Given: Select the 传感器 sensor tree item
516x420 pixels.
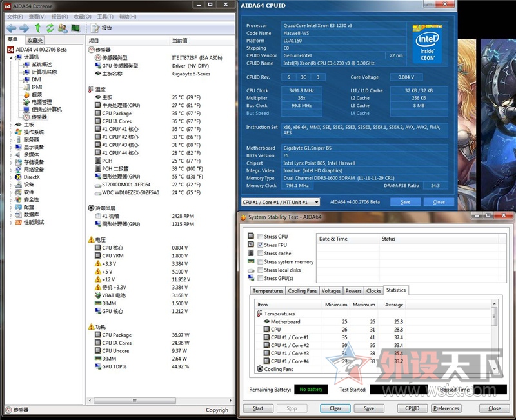Looking at the screenshot, I should pos(39,117).
